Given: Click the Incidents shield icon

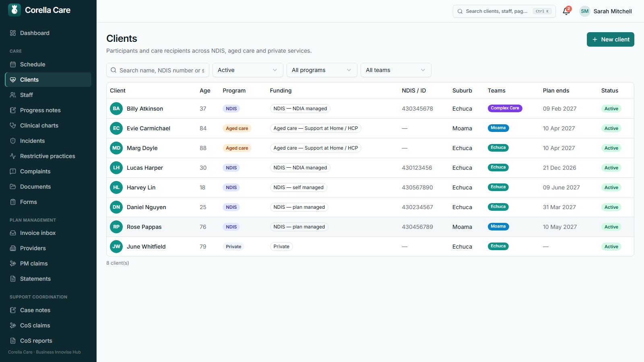Looking at the screenshot, I should (13, 141).
